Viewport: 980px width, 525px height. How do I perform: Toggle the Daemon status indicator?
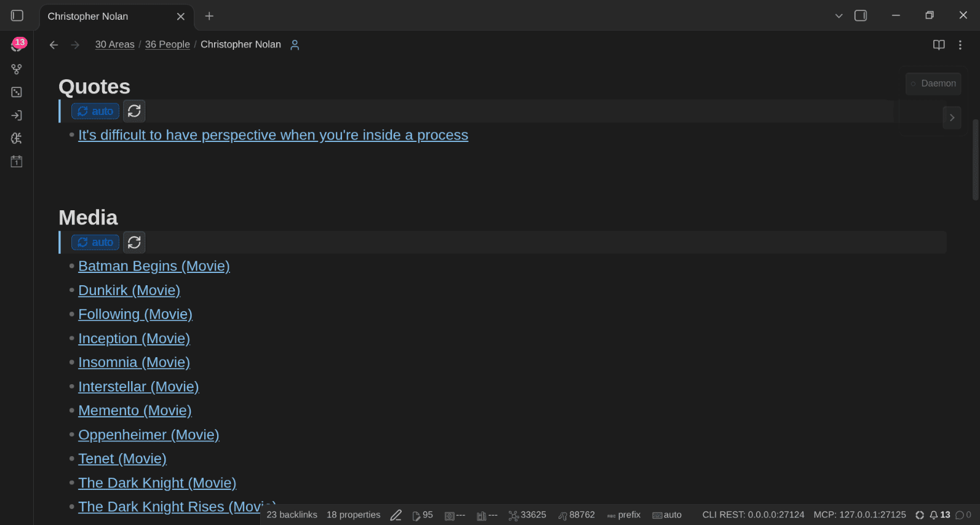(x=933, y=84)
